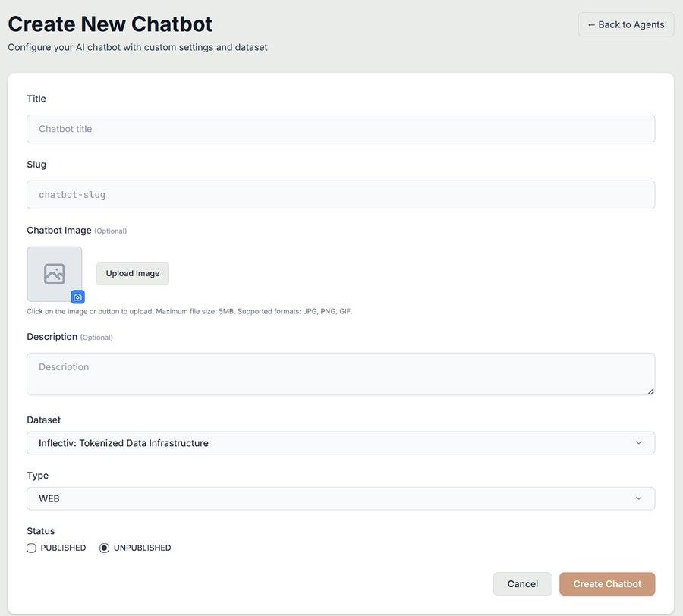Viewport: 683px width, 616px height.
Task: Select the UNPUBLISHED radio button
Action: pyautogui.click(x=105, y=548)
